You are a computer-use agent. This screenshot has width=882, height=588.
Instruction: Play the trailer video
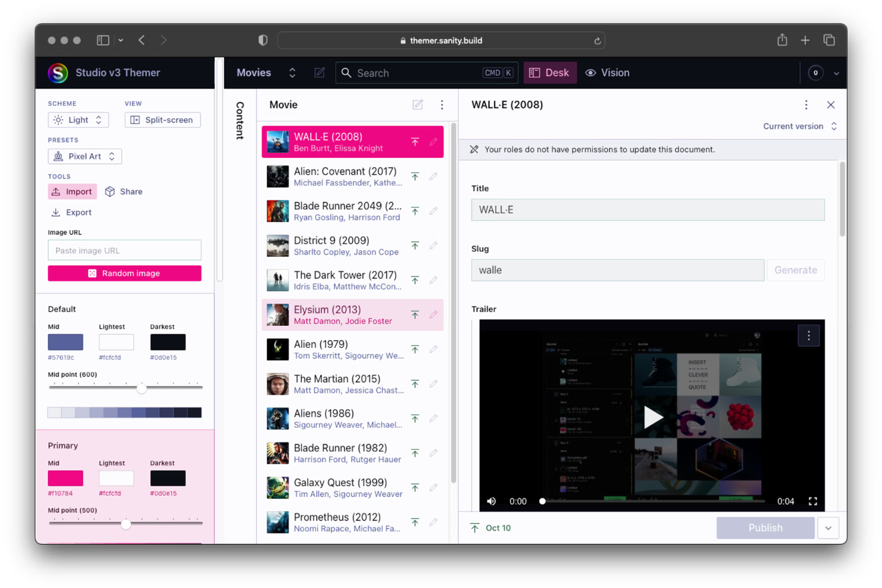point(653,417)
